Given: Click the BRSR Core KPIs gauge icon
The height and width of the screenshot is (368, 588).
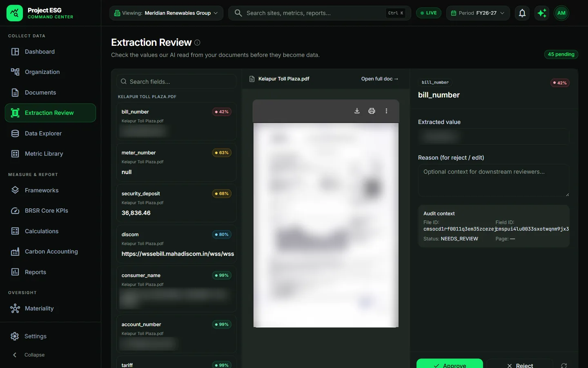Looking at the screenshot, I should coord(15,211).
